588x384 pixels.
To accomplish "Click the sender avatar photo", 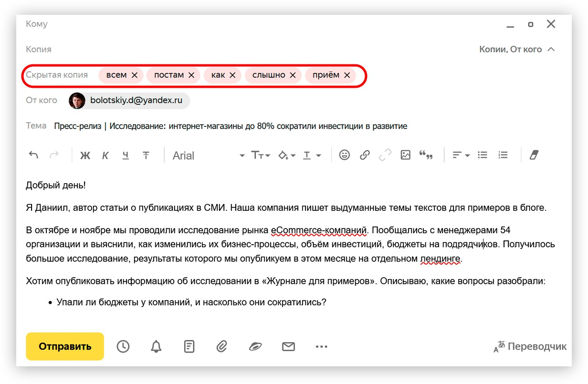I will click(x=77, y=101).
